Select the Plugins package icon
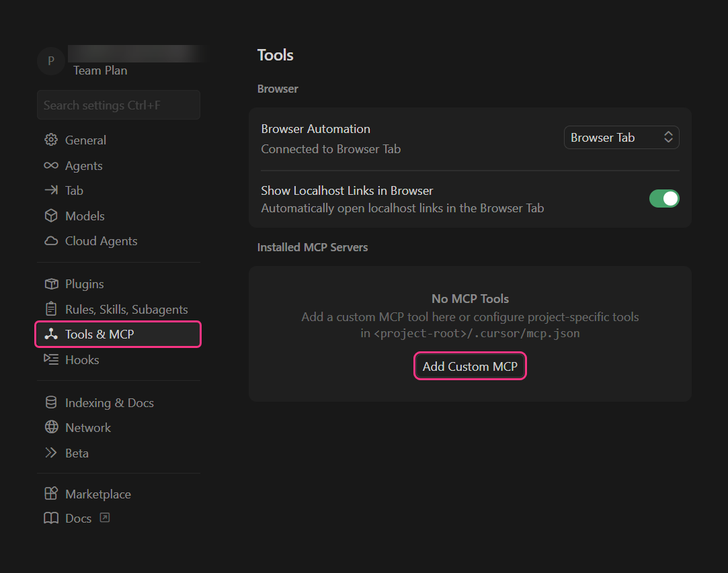Image resolution: width=728 pixels, height=573 pixels. 50,283
